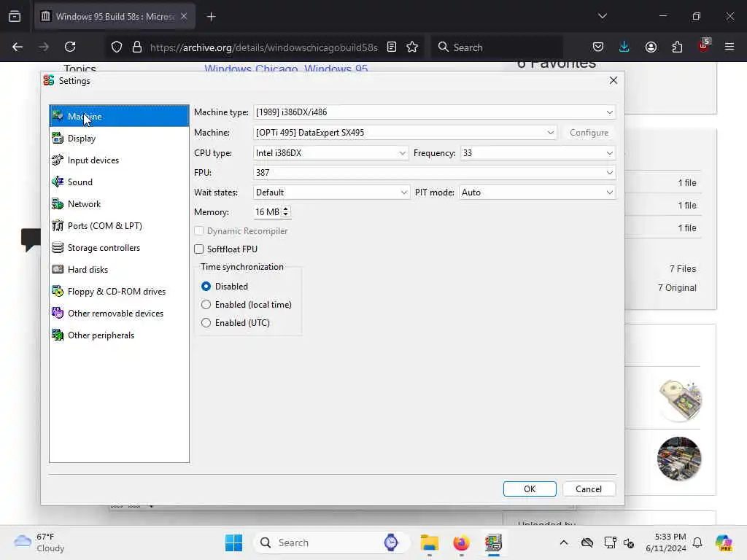Open the Firefox extensions puzzle icon
Viewport: 747px width, 560px height.
click(677, 47)
